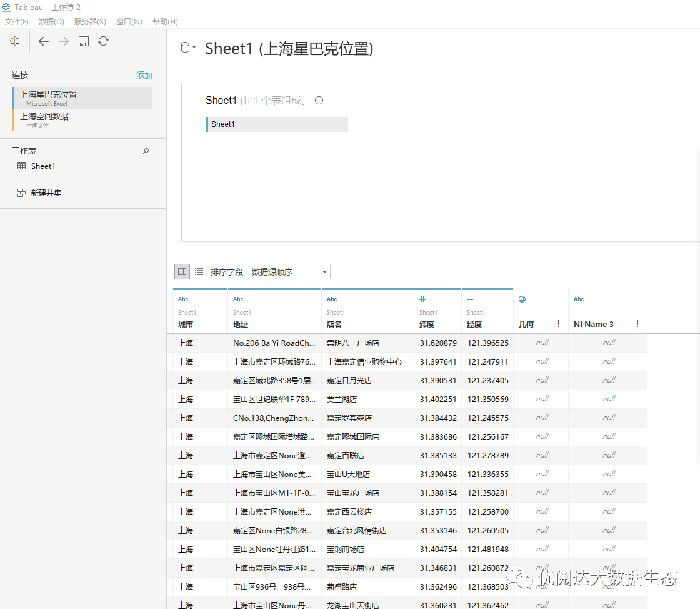Select the No.206 Ba Yi Road address cell
This screenshot has height=609, width=700.
pyautogui.click(x=274, y=343)
